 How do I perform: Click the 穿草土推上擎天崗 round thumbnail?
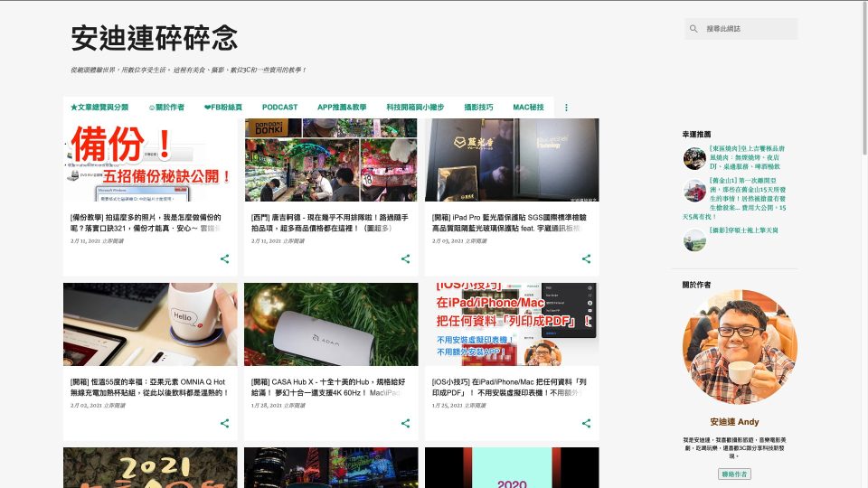click(x=694, y=240)
